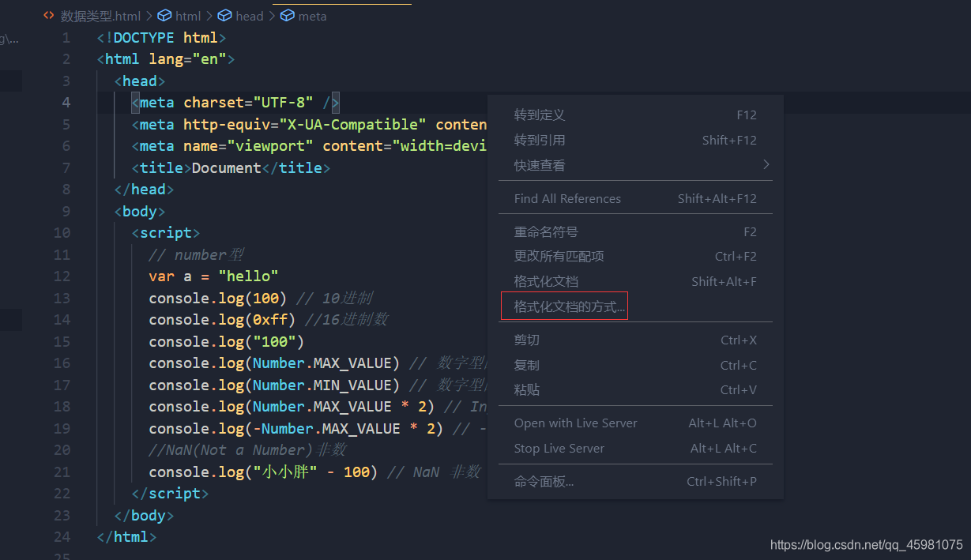971x560 pixels.
Task: Click the html symbol icon in the breadcrumb
Action: pos(164,16)
